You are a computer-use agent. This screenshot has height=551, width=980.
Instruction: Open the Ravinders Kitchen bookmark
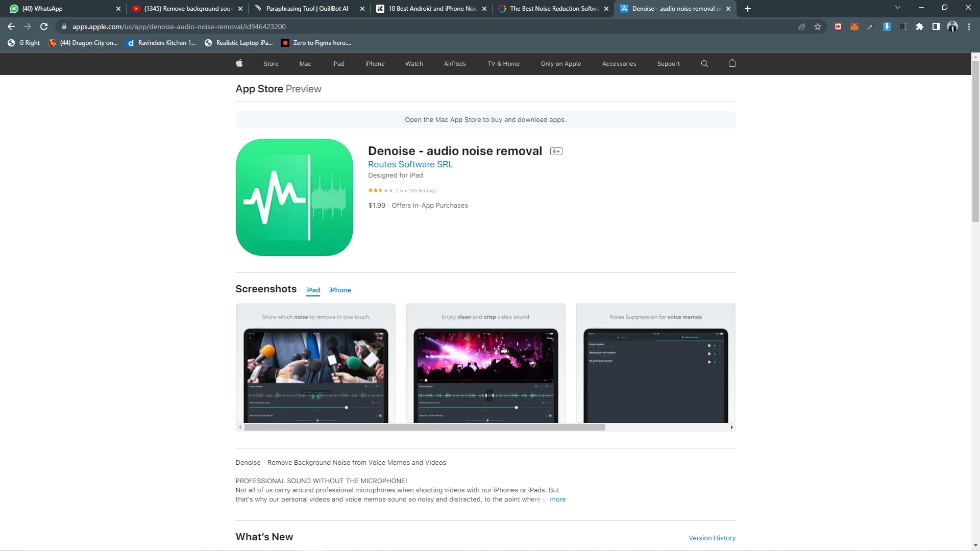[x=162, y=43]
